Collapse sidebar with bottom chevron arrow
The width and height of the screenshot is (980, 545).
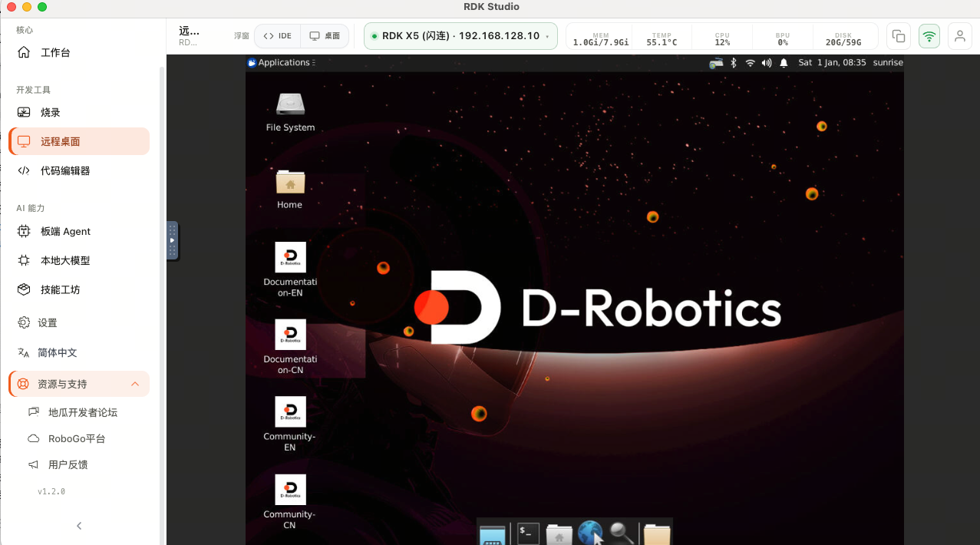pyautogui.click(x=79, y=526)
